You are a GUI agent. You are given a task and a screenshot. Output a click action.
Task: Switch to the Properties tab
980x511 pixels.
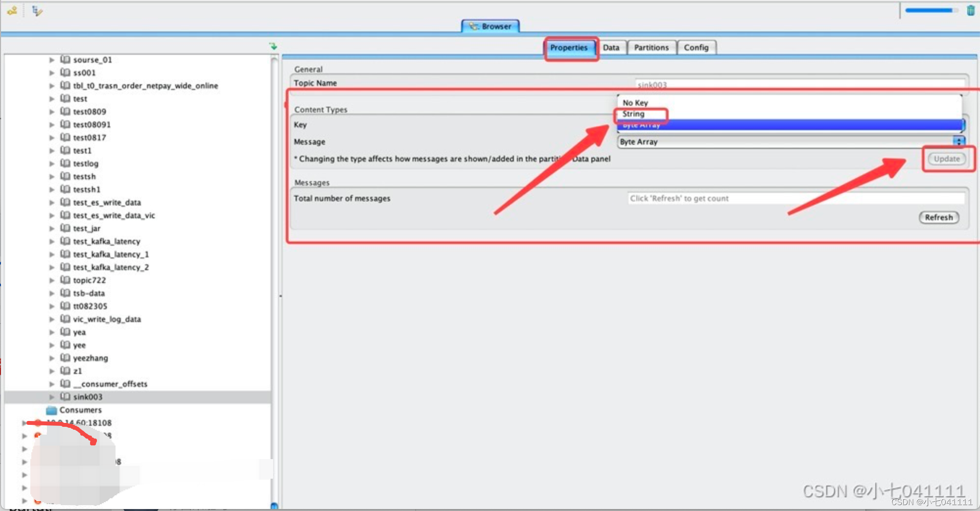click(569, 48)
